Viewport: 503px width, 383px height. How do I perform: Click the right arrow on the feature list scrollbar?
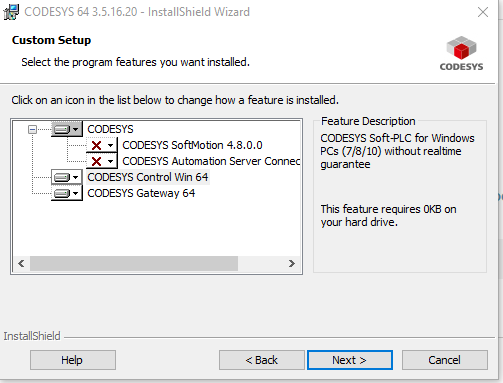point(292,263)
